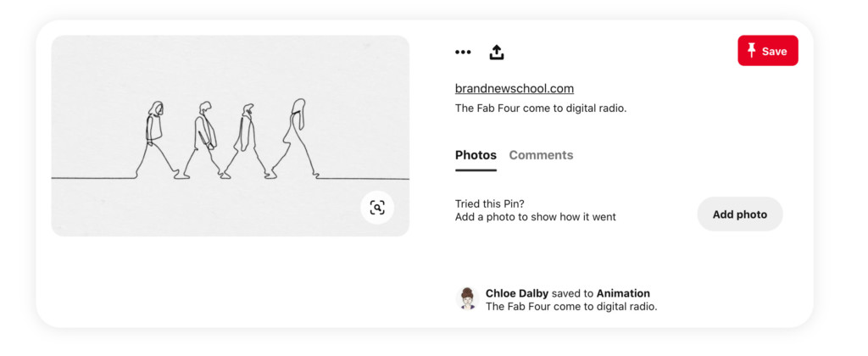
Task: Click the caption below Chloe Dalby's name
Action: 571,307
